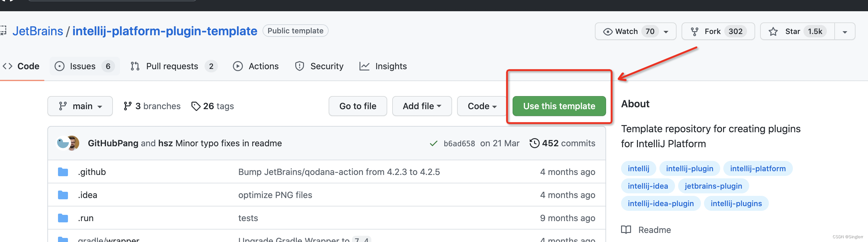Click the Issues count badge 6
The image size is (868, 242).
108,66
